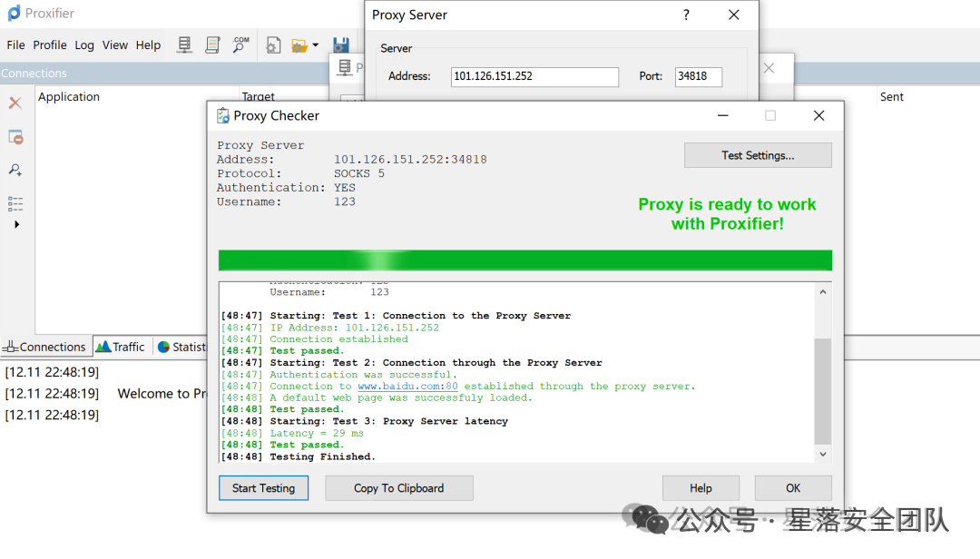This screenshot has width=980, height=559.
Task: Click the Port input field
Action: click(698, 76)
